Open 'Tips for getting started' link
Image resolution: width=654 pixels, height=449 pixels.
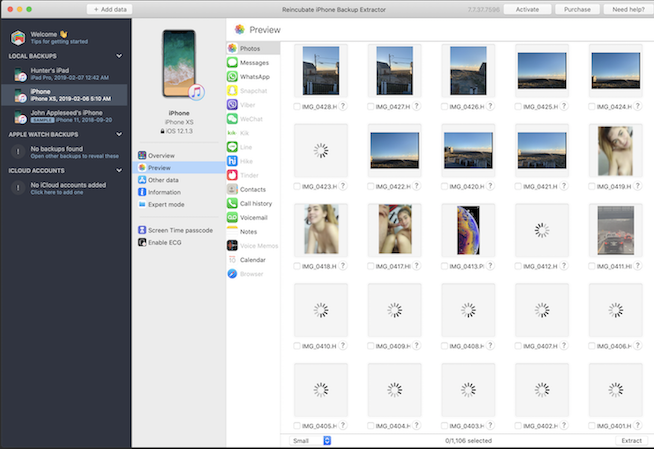point(59,42)
